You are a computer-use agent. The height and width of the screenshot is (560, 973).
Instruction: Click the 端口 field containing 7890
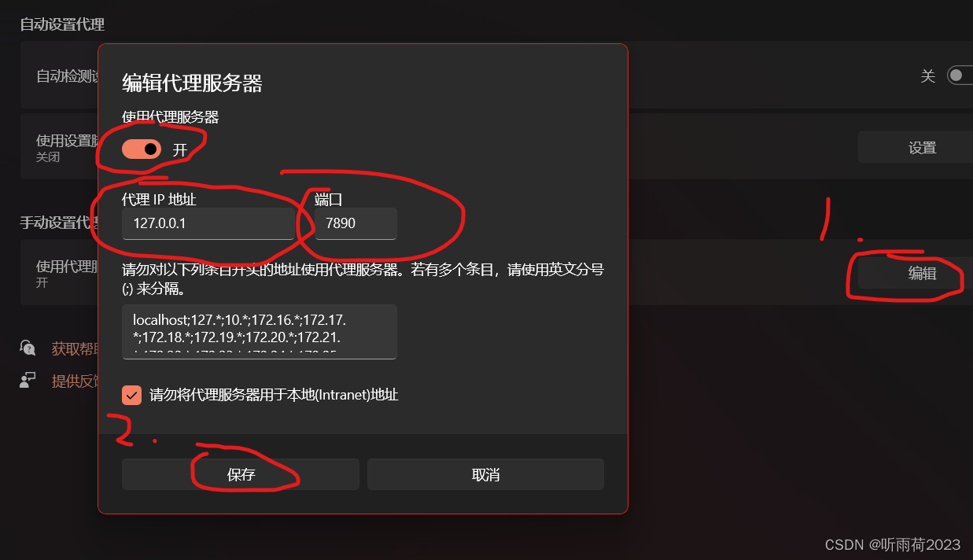point(356,223)
